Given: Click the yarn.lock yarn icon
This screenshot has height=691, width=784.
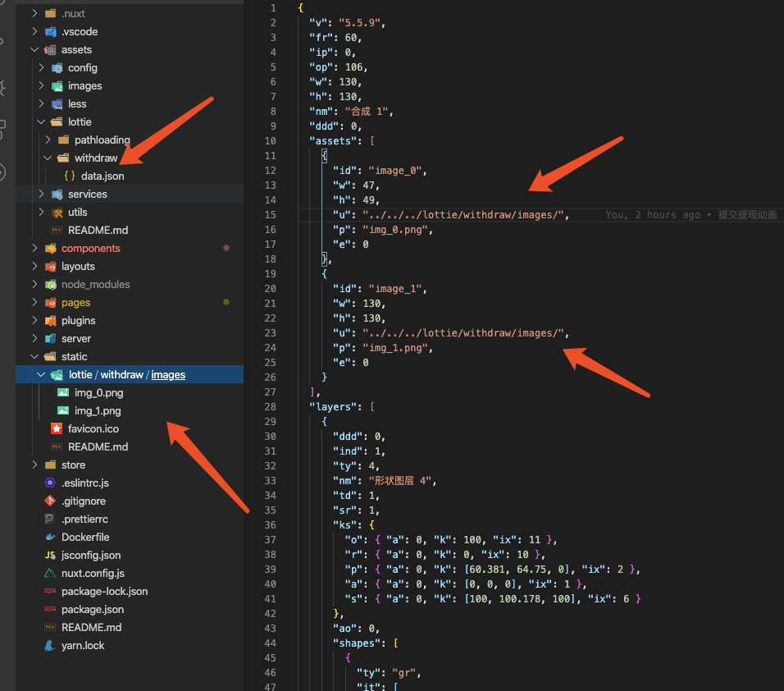Looking at the screenshot, I should [50, 645].
